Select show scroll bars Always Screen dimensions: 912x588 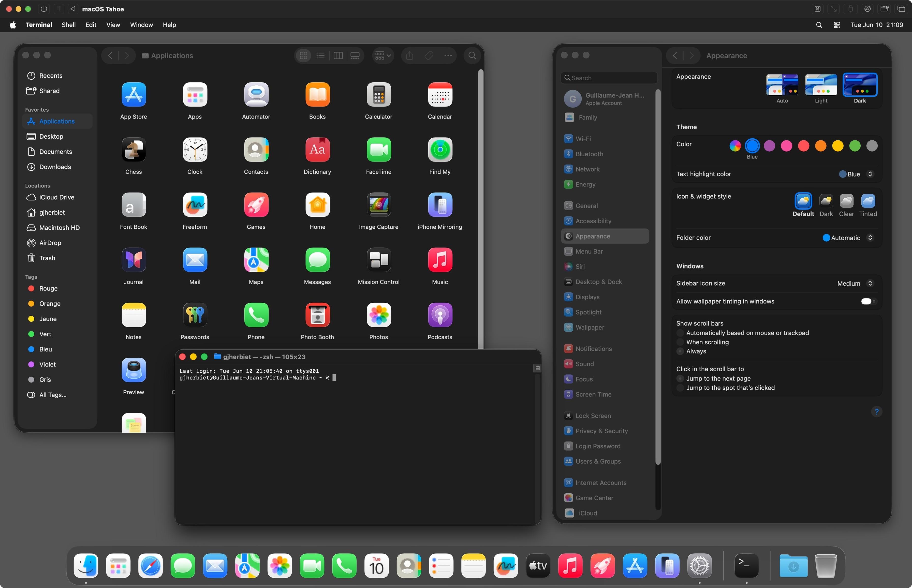680,351
